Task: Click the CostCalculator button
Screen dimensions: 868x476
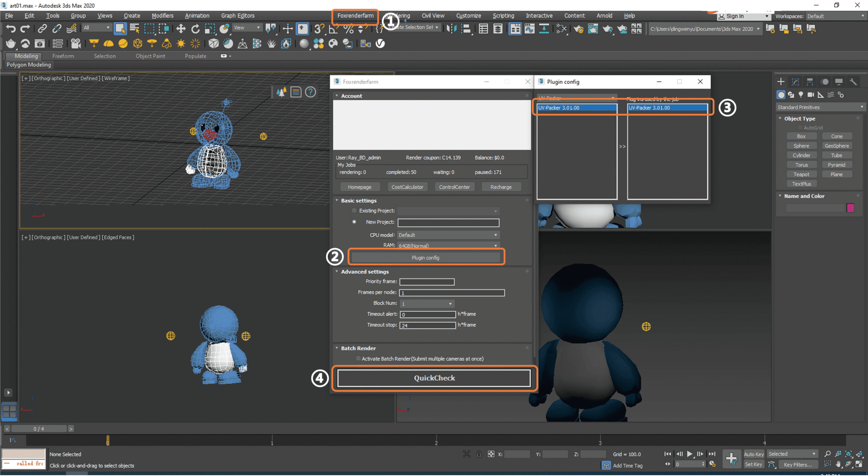Action: (407, 187)
